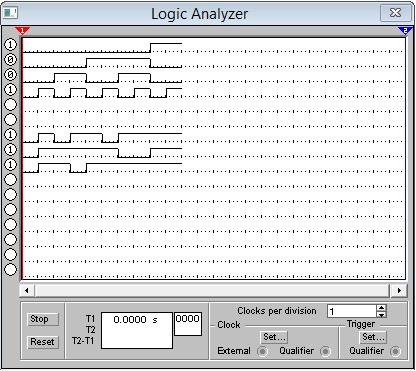The height and width of the screenshot is (371, 416).
Task: Click the Reset button
Action: click(43, 342)
